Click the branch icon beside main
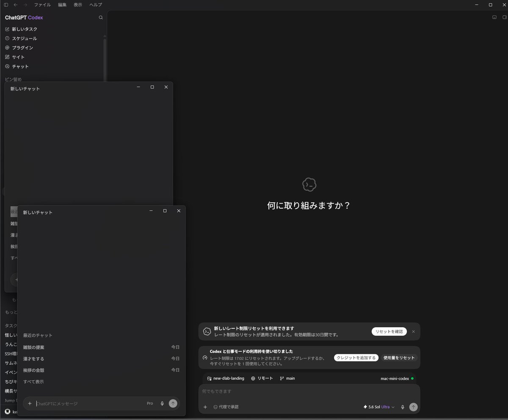This screenshot has width=508, height=420. point(282,379)
